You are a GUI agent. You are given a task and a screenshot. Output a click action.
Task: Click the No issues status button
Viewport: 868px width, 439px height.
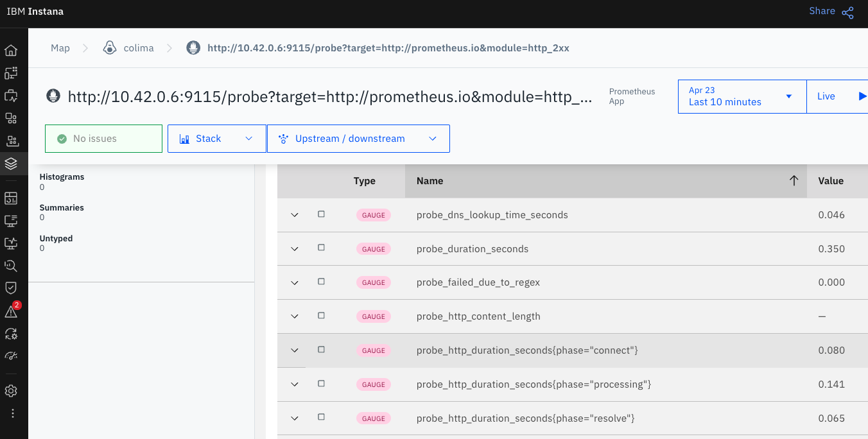pos(103,139)
